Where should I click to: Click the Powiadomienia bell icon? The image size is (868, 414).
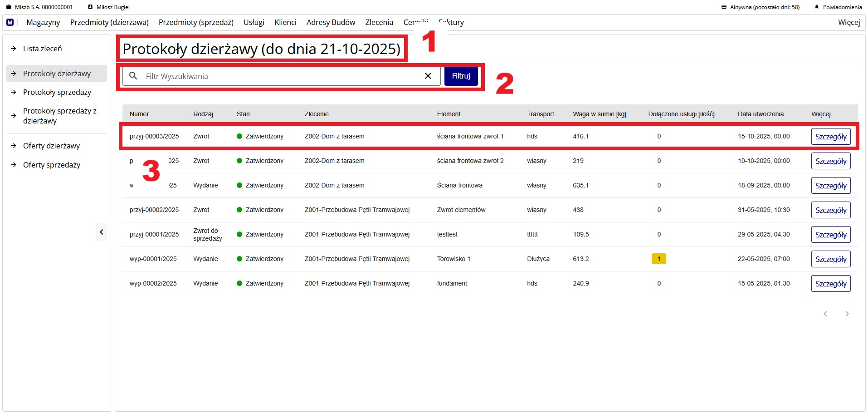click(817, 7)
